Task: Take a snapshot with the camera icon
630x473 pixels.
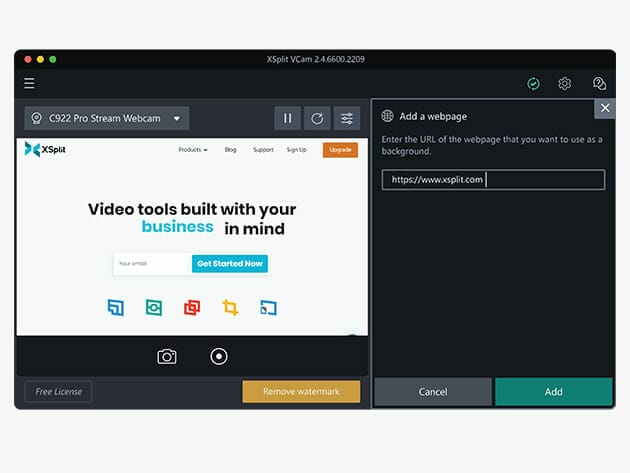Action: 167,356
